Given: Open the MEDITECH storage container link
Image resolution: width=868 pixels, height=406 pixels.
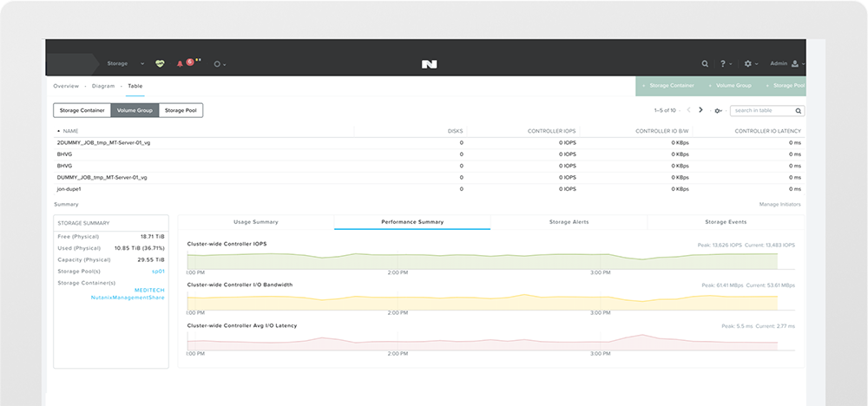Looking at the screenshot, I should [x=149, y=290].
